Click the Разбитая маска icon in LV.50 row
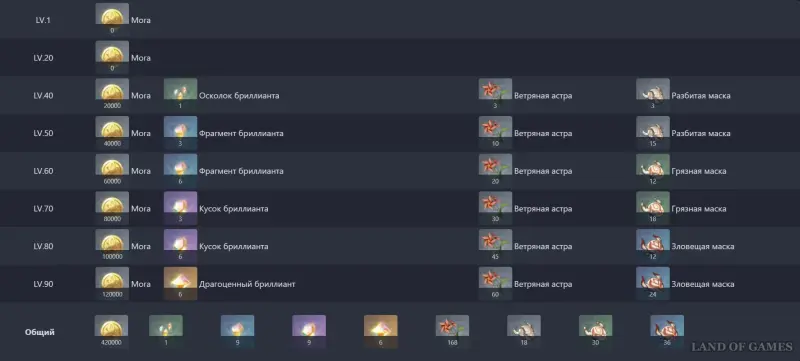Viewport: 800px width, 361px height. point(653,133)
